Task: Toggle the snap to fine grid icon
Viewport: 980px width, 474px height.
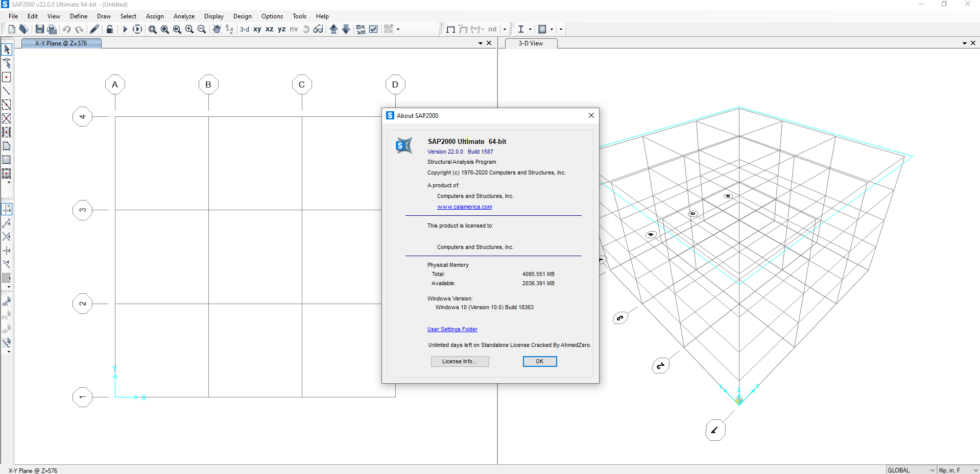Action: click(x=7, y=278)
